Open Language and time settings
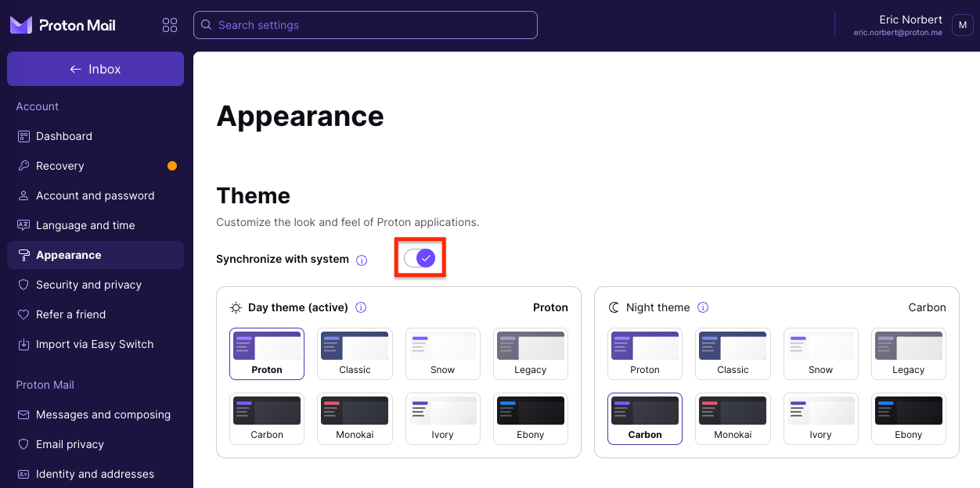980x488 pixels. tap(95, 225)
